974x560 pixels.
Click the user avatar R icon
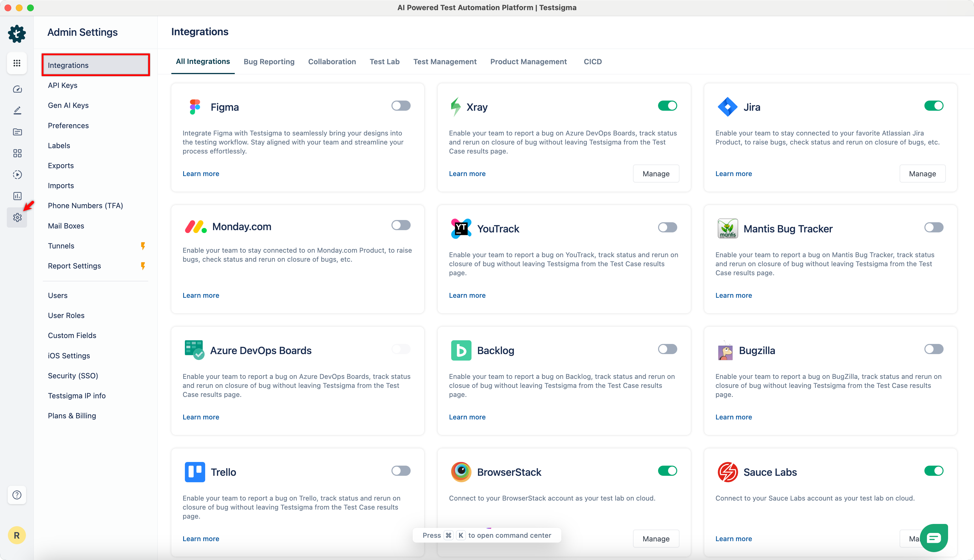(x=17, y=535)
